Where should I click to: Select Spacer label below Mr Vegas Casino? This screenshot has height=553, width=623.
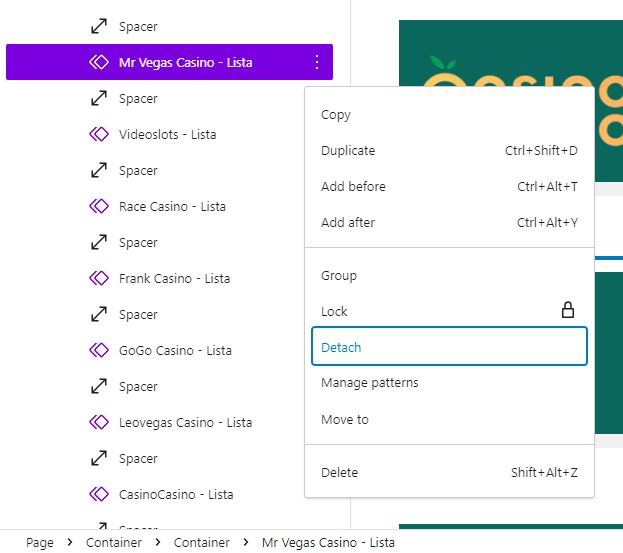coord(138,99)
